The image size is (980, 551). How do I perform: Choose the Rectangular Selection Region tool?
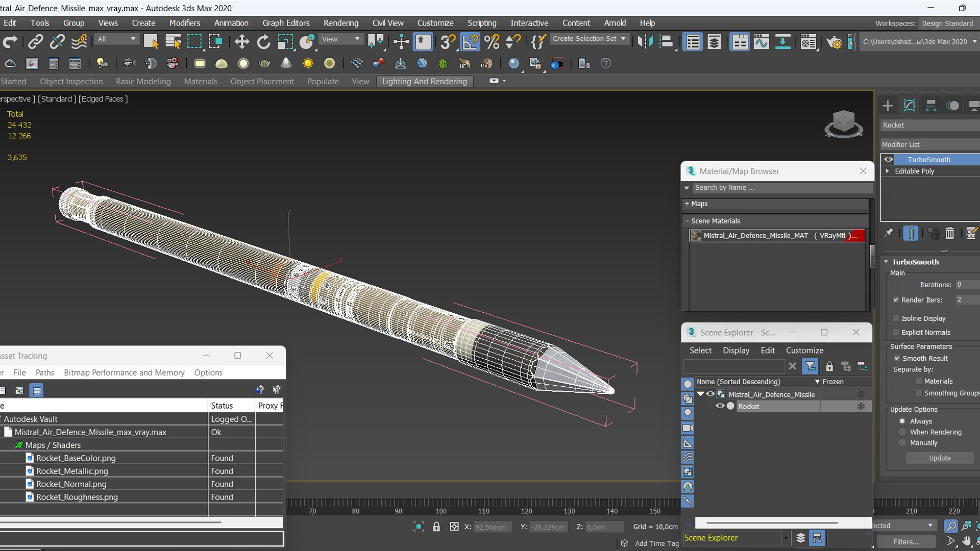194,41
